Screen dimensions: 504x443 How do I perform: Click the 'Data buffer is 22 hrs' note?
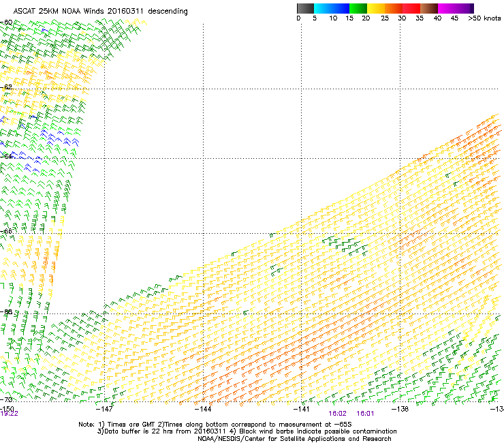247,431
